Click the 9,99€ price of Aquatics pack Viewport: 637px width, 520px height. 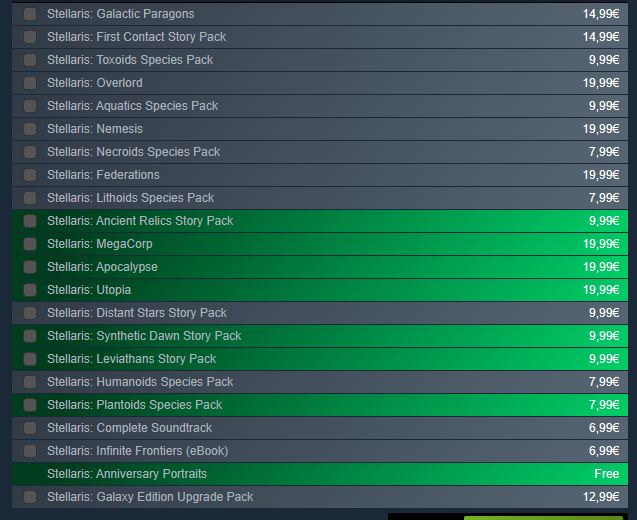click(604, 106)
